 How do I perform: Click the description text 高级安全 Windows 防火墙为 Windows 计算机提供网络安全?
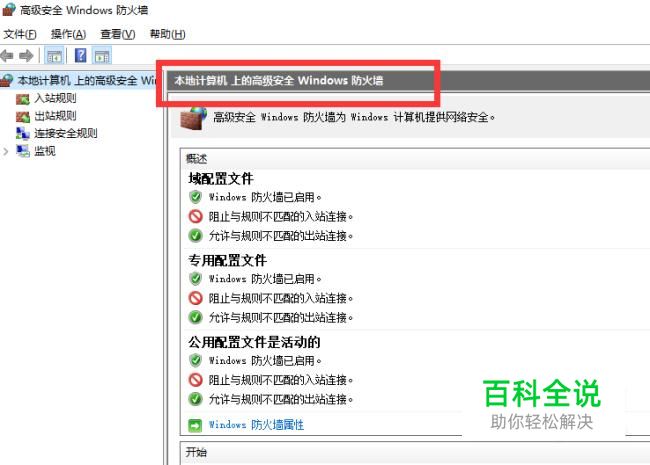pos(354,117)
